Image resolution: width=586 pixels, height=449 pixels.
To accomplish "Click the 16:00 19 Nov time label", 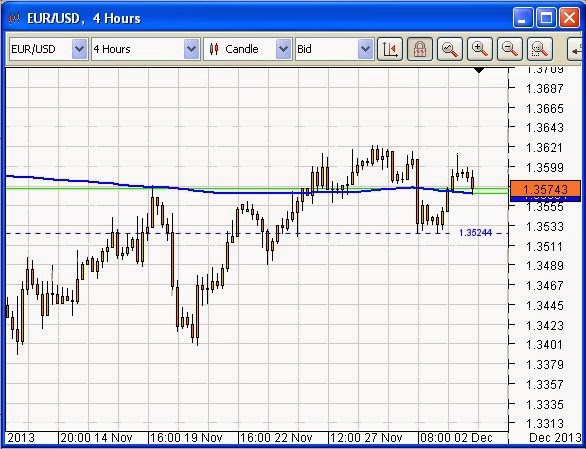I will [x=186, y=437].
